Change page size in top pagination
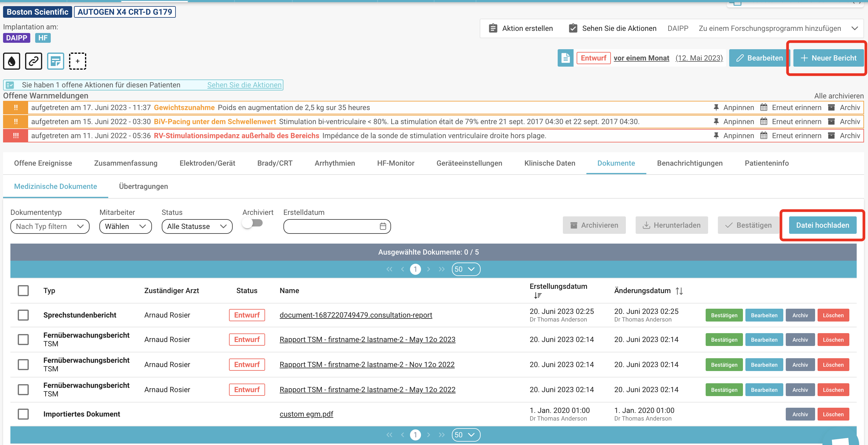Viewport: 868px width, 445px height. point(466,269)
